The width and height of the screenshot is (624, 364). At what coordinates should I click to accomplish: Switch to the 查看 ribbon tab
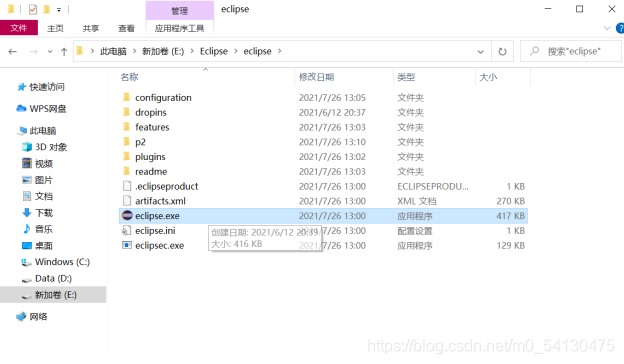tap(127, 28)
